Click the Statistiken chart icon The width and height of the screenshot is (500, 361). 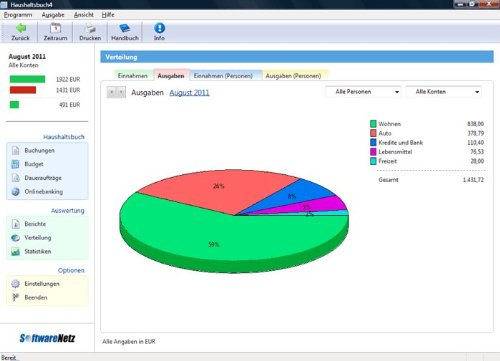[16, 251]
